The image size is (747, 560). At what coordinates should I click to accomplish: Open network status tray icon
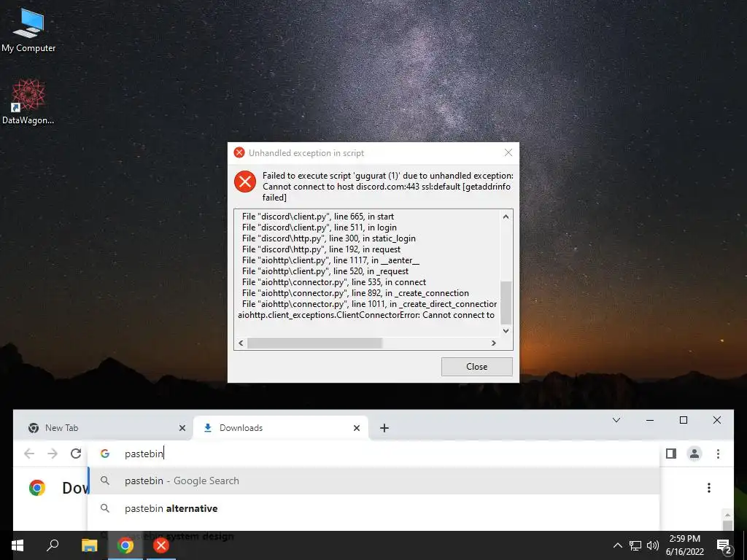[x=635, y=545]
